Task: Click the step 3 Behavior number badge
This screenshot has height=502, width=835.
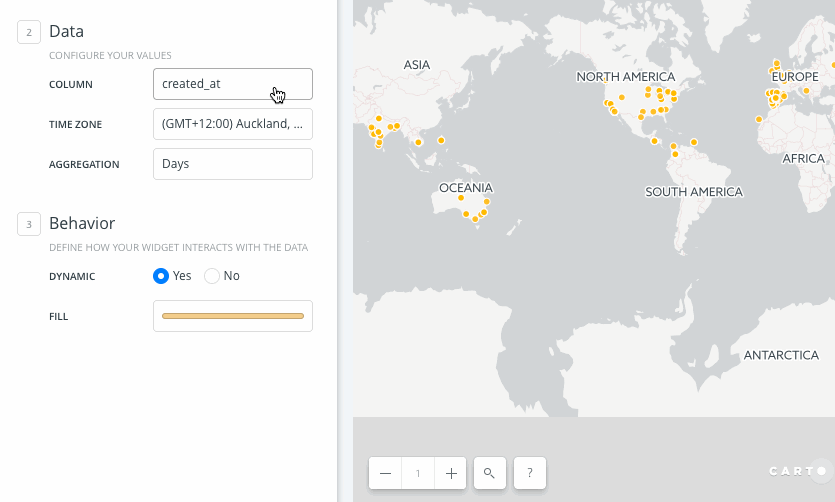Action: point(29,224)
